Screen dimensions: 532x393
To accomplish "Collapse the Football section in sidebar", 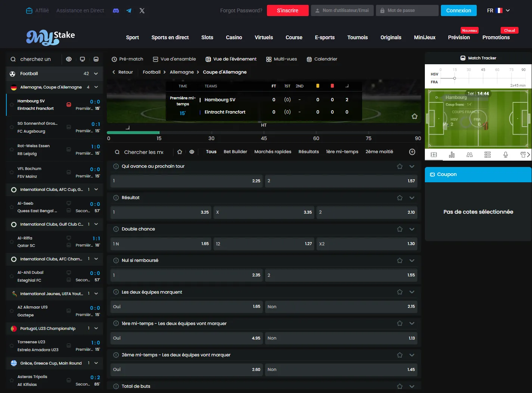I will tap(96, 74).
